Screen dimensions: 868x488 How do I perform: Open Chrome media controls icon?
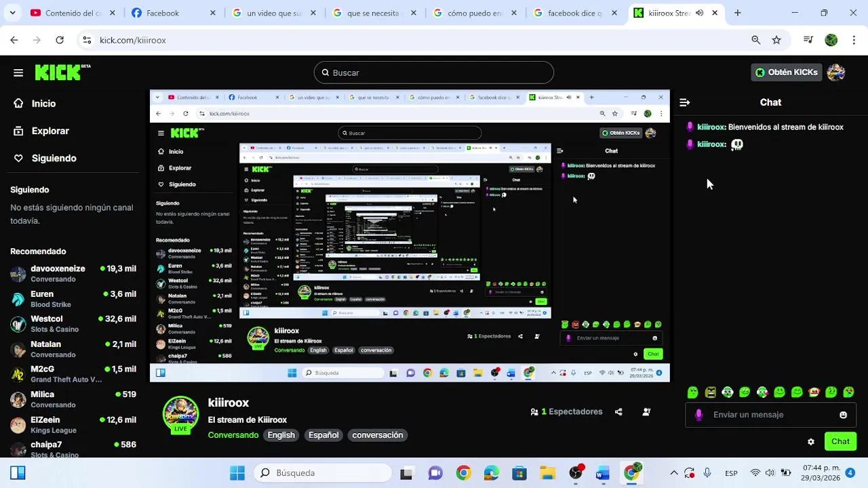pyautogui.click(x=808, y=40)
